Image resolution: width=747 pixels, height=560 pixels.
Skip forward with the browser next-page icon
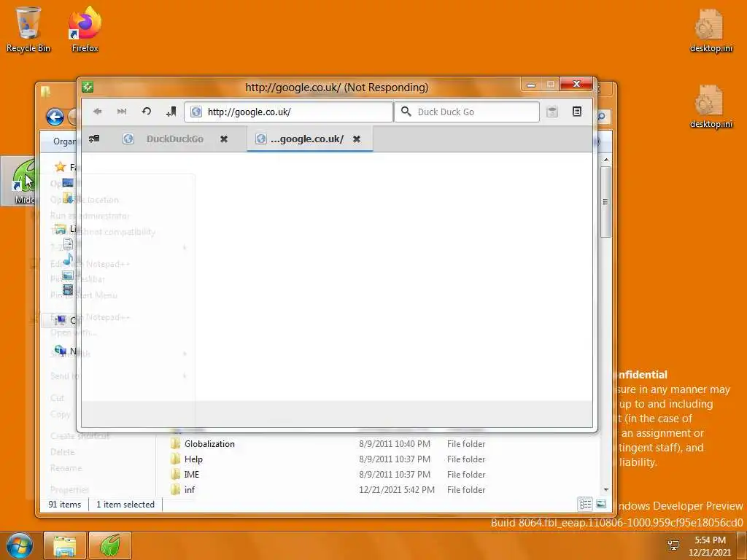click(122, 112)
